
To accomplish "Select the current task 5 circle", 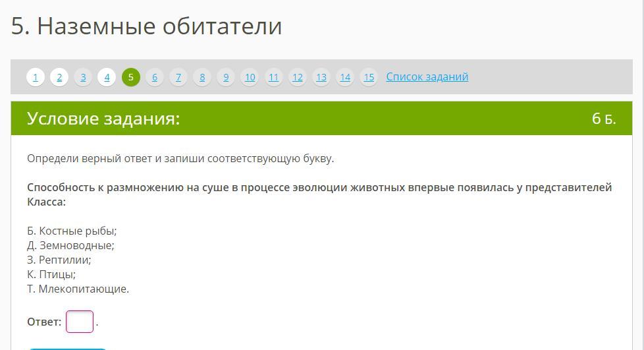I will [131, 77].
